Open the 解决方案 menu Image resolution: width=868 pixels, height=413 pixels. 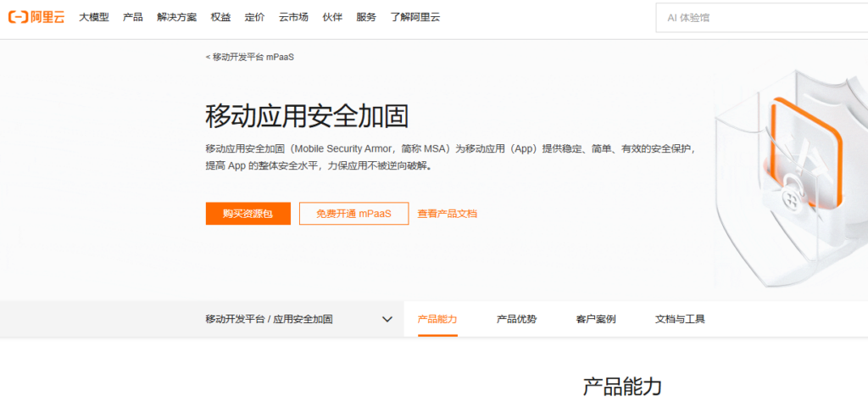(176, 17)
